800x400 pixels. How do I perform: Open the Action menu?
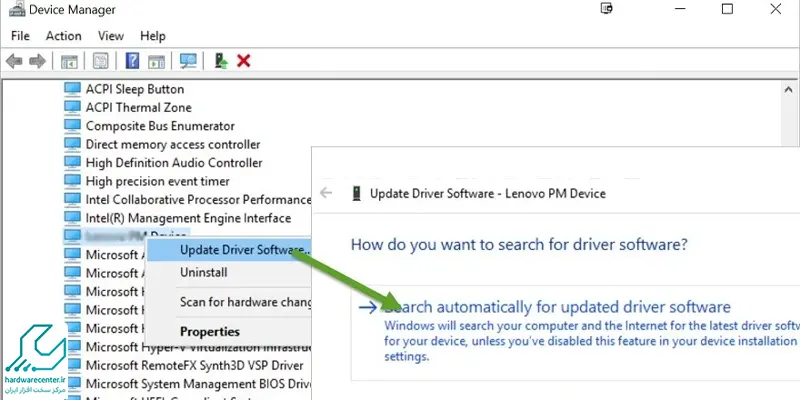[64, 36]
